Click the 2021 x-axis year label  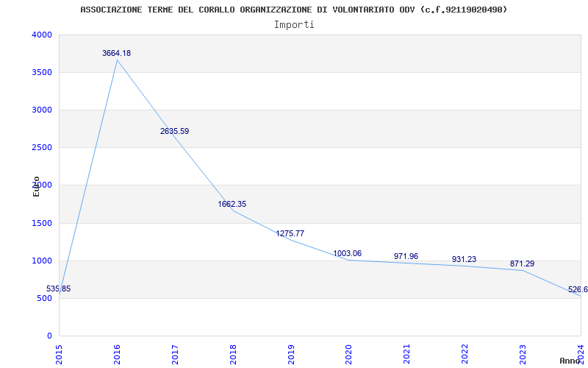(407, 355)
